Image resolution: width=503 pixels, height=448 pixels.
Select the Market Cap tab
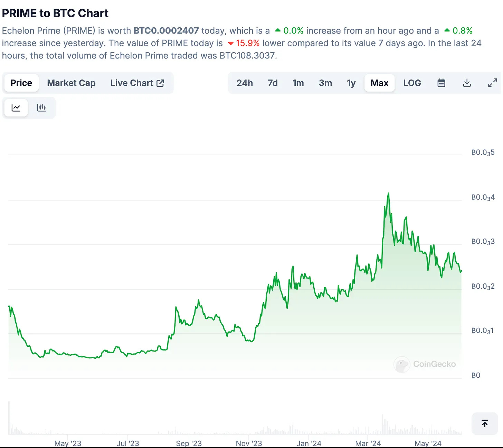point(71,83)
